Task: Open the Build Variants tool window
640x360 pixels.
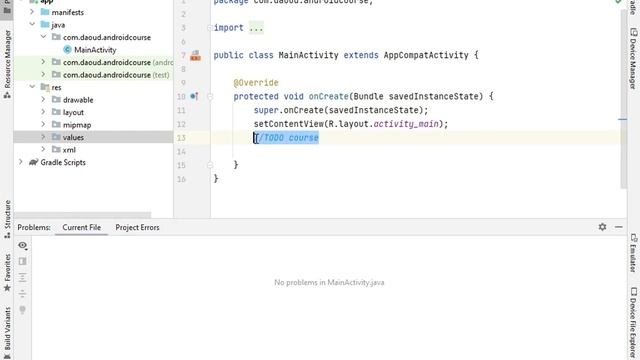Action: pyautogui.click(x=7, y=333)
